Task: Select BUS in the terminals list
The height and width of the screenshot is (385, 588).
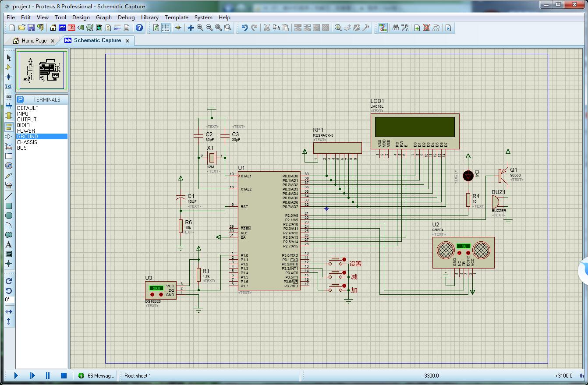Action: click(42, 148)
